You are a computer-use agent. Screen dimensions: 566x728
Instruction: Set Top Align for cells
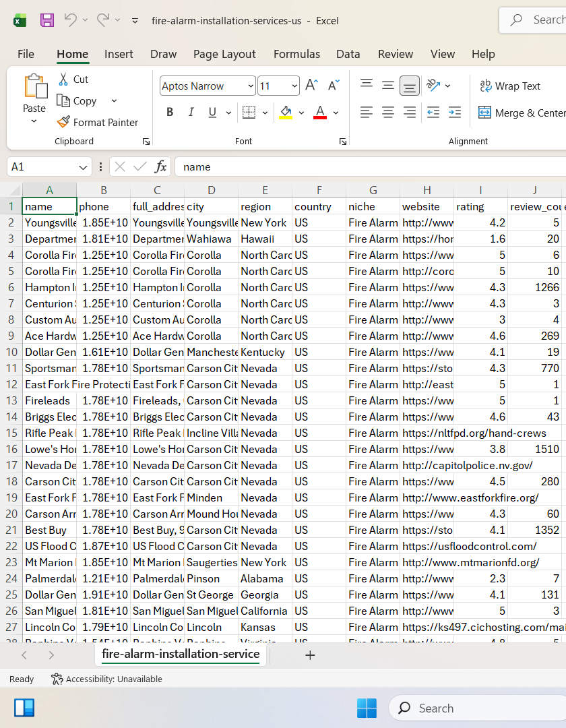tap(367, 85)
